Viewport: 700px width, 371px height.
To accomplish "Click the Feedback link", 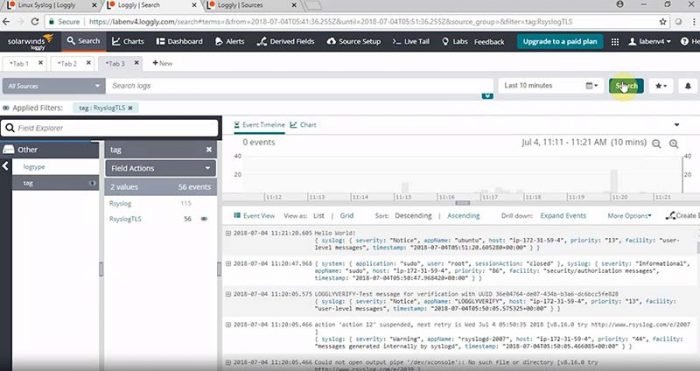I will point(489,42).
